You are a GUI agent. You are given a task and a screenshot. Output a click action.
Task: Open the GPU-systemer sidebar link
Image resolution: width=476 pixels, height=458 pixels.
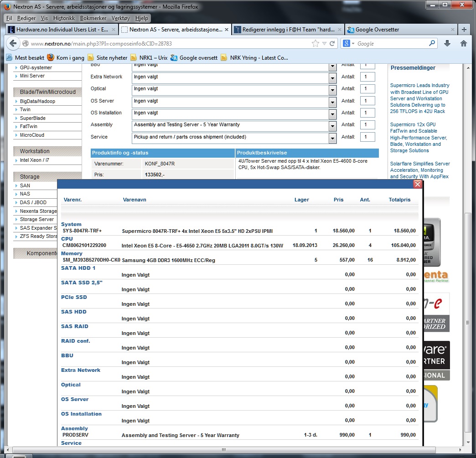coord(36,67)
